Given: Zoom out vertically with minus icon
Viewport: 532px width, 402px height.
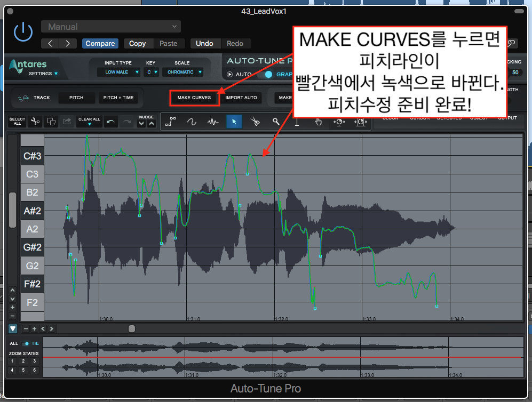Looking at the screenshot, I should click(13, 316).
